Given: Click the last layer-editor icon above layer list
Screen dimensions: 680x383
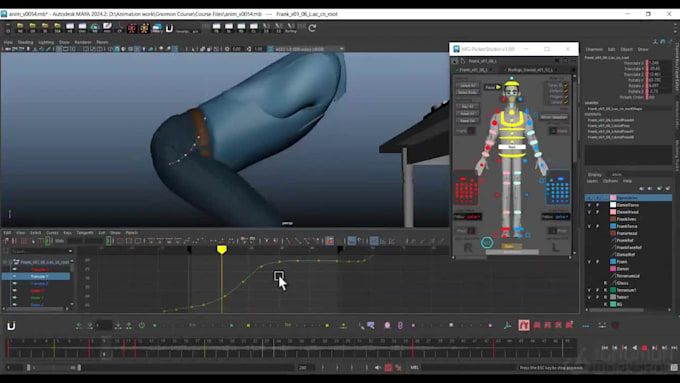Looking at the screenshot, I should click(x=668, y=188).
